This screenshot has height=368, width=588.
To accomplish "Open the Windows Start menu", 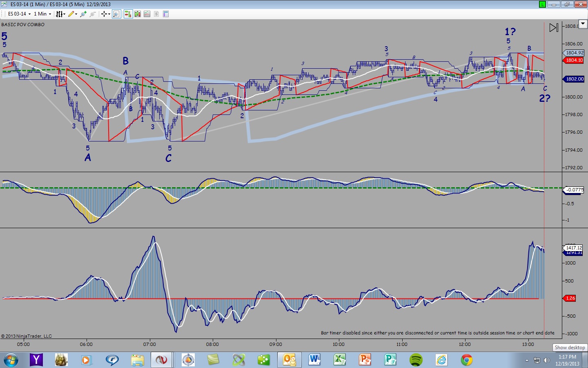I will pyautogui.click(x=11, y=360).
